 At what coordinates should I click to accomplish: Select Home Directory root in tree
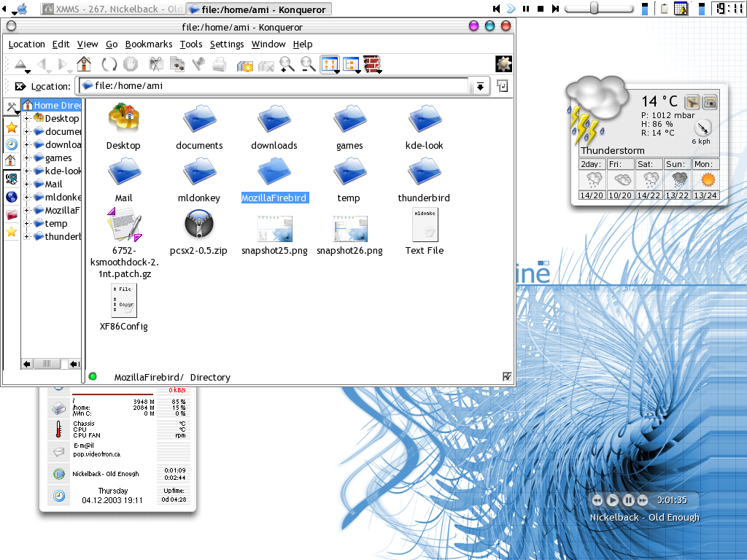tap(53, 105)
